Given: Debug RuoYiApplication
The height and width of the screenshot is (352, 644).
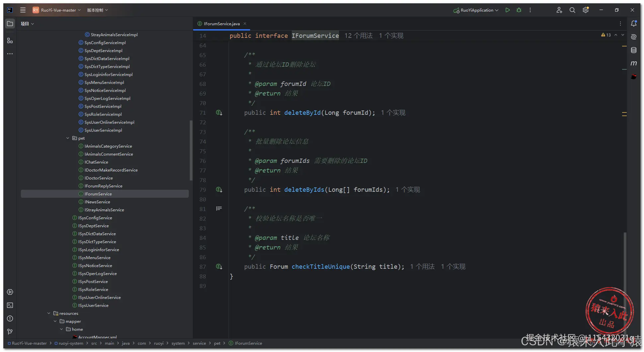Looking at the screenshot, I should [519, 10].
